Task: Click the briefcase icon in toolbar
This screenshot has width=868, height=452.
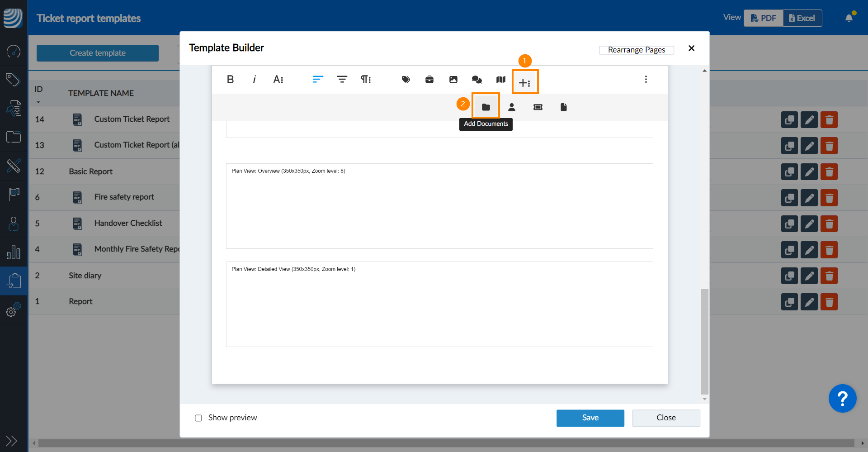Action: click(x=429, y=80)
